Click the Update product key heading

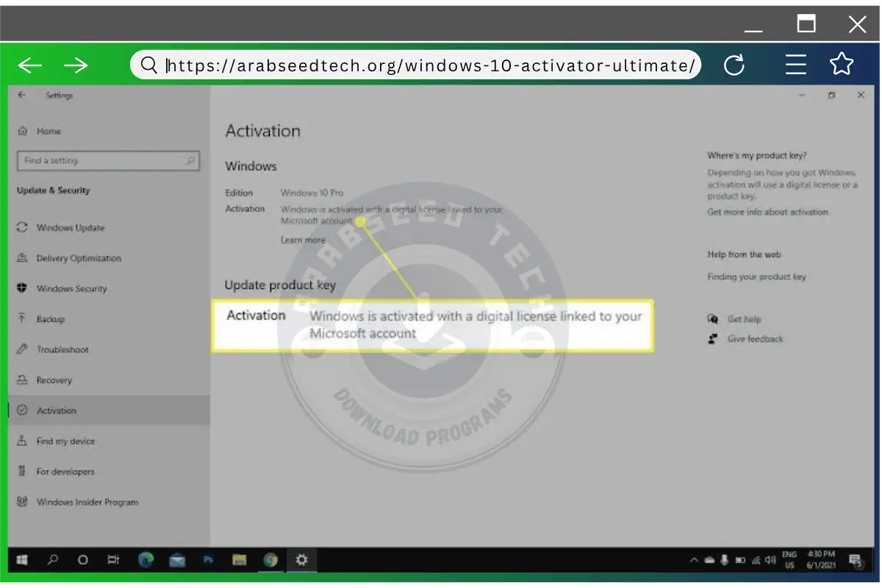[x=280, y=285]
